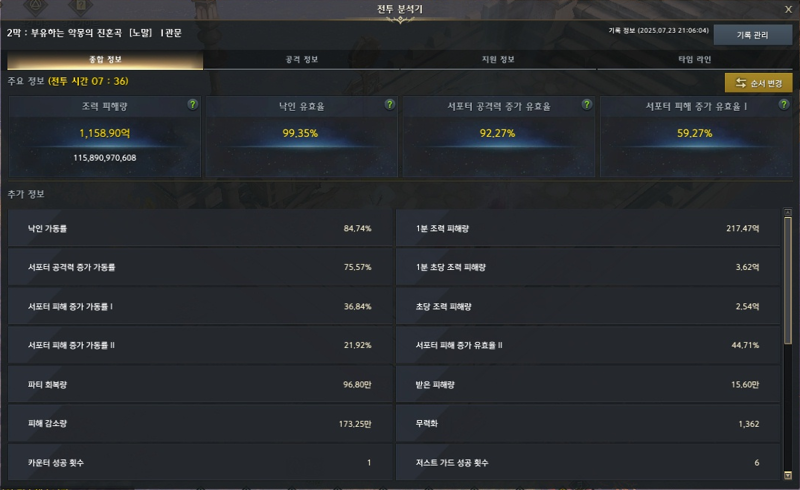Switch to the 공격 정보 tab
The image size is (800, 490).
tap(302, 59)
